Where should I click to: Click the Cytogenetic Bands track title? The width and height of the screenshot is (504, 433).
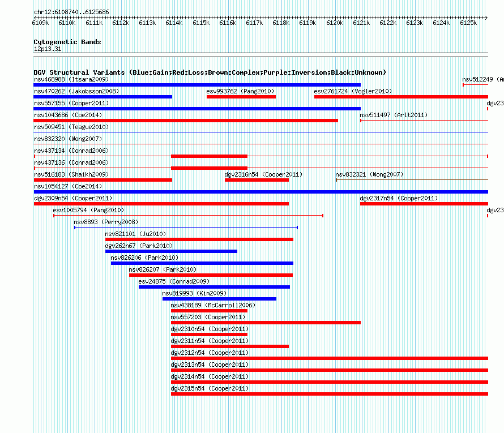tap(67, 42)
